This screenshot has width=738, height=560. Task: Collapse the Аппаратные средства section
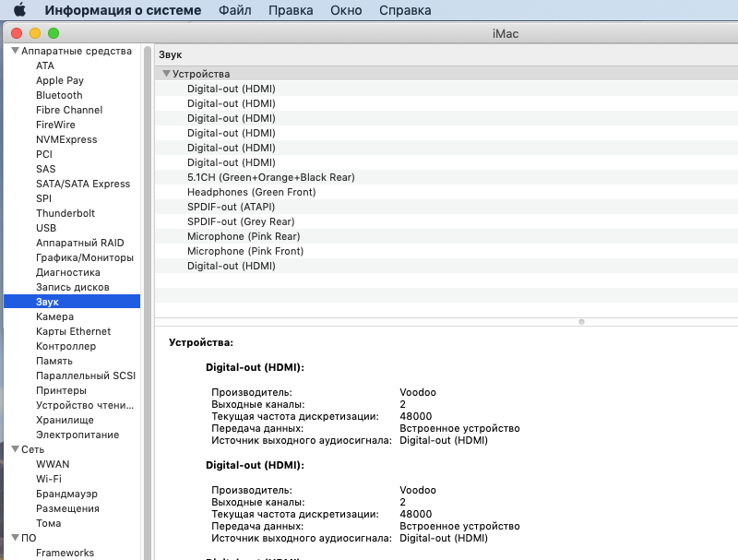(x=15, y=51)
